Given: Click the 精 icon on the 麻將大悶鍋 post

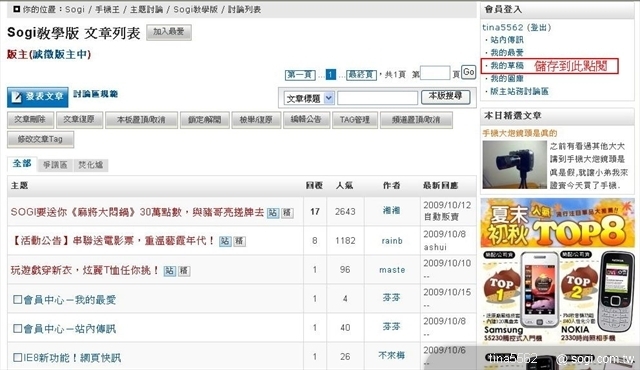Looking at the screenshot, I should coord(287,213).
